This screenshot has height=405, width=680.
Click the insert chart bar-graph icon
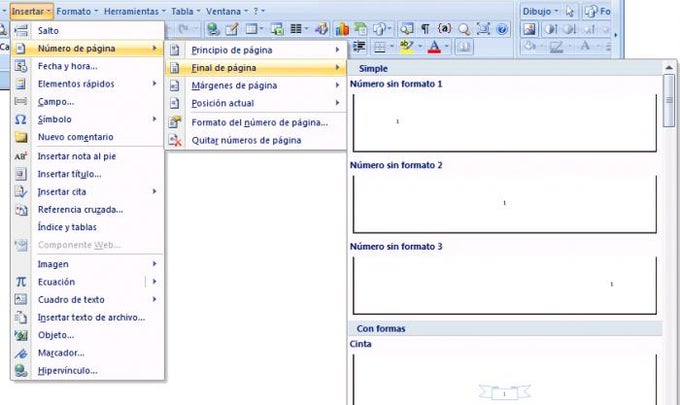[342, 29]
